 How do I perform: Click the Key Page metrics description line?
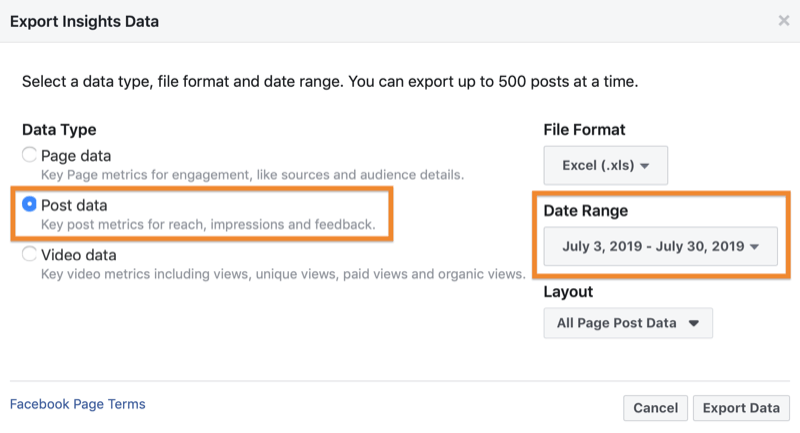point(253,175)
